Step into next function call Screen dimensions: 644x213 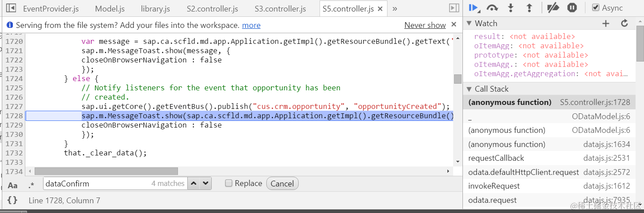511,8
